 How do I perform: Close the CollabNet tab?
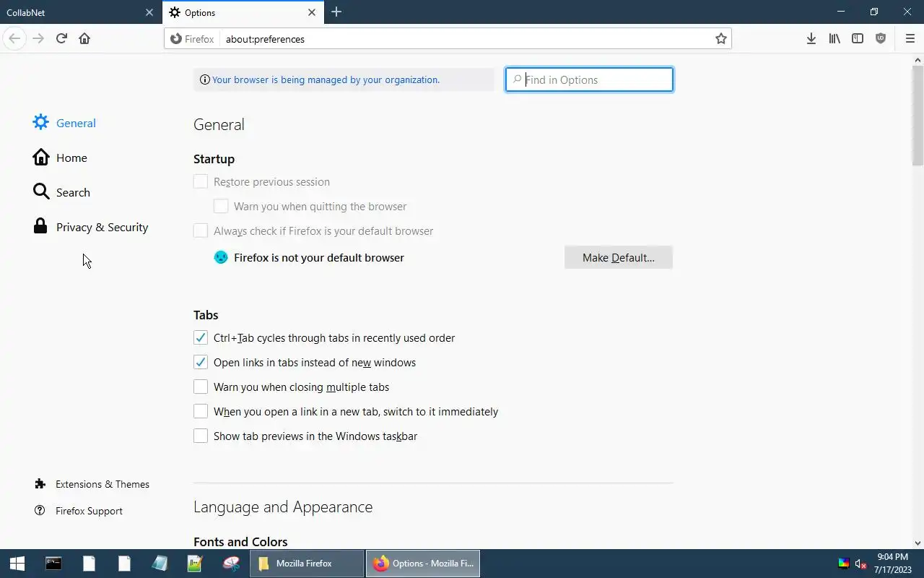(149, 12)
